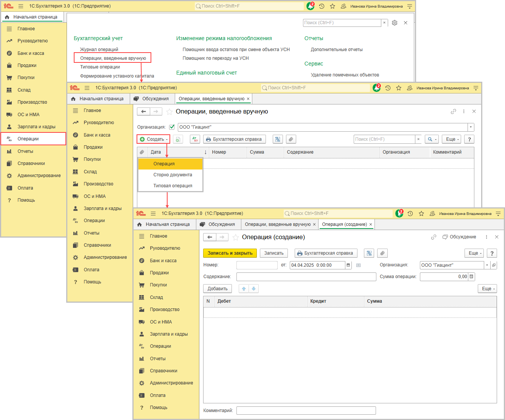Close Операции, введенные вручную tab in front window
This screenshot has height=420, width=505.
314,224
